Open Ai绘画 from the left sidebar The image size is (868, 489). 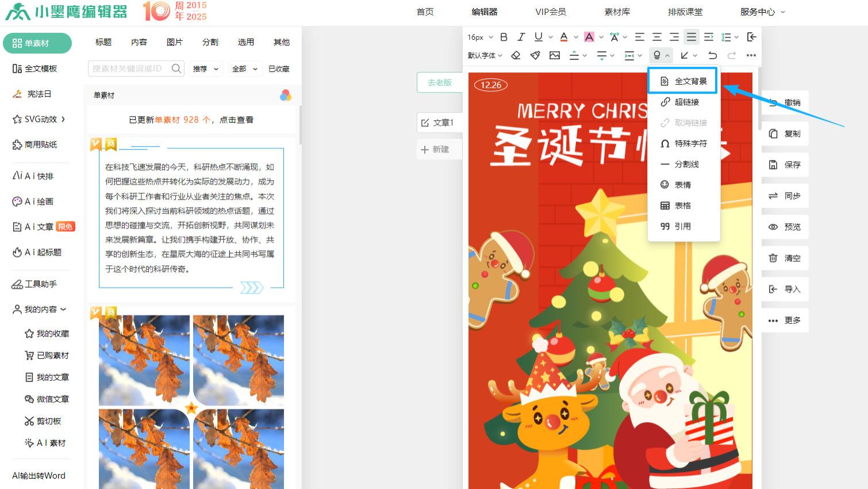34,201
